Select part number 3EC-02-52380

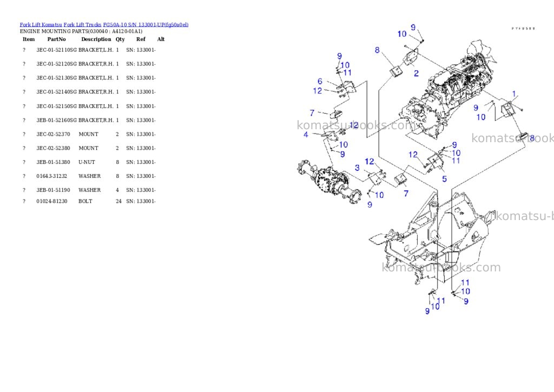54,148
